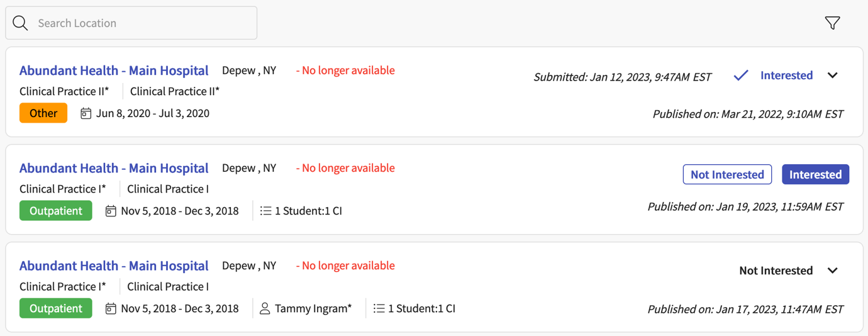
Task: Open the filter funnel icon
Action: 832,23
